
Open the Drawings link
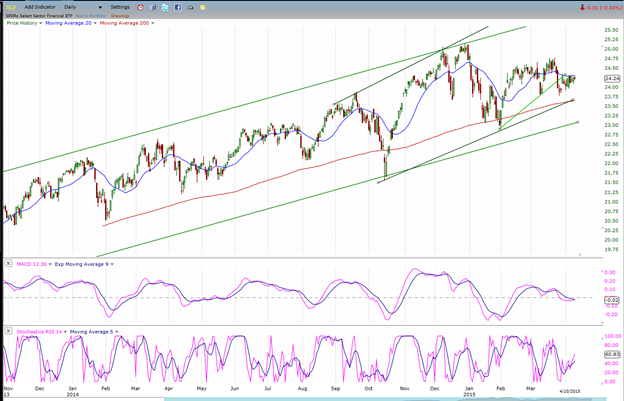coord(120,16)
